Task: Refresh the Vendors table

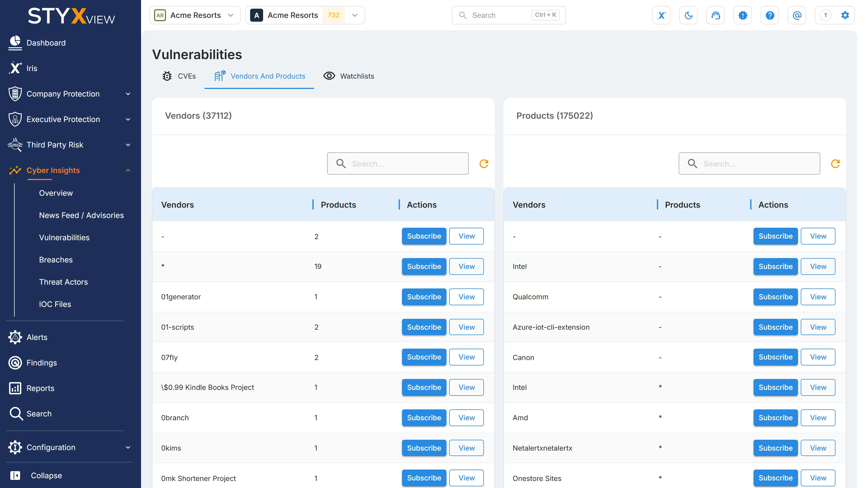Action: click(484, 164)
